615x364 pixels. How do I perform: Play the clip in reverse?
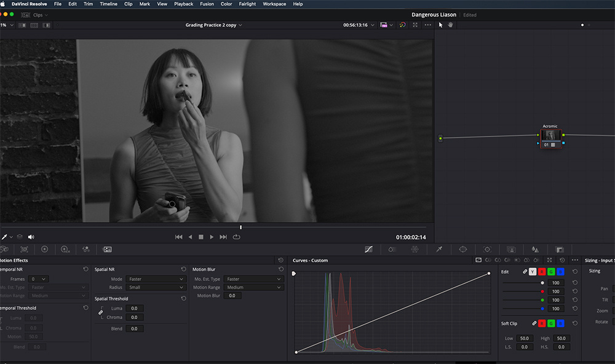191,237
